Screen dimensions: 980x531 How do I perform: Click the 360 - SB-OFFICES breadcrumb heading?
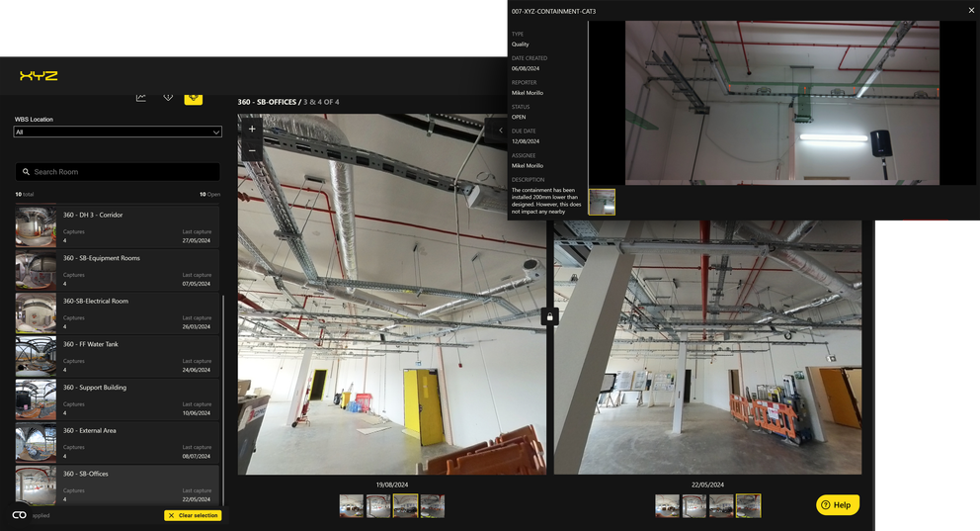pos(267,102)
